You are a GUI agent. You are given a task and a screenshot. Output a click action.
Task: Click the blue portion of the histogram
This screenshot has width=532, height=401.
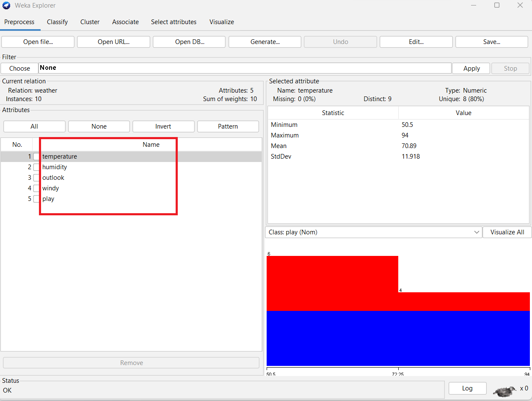tap(398, 338)
